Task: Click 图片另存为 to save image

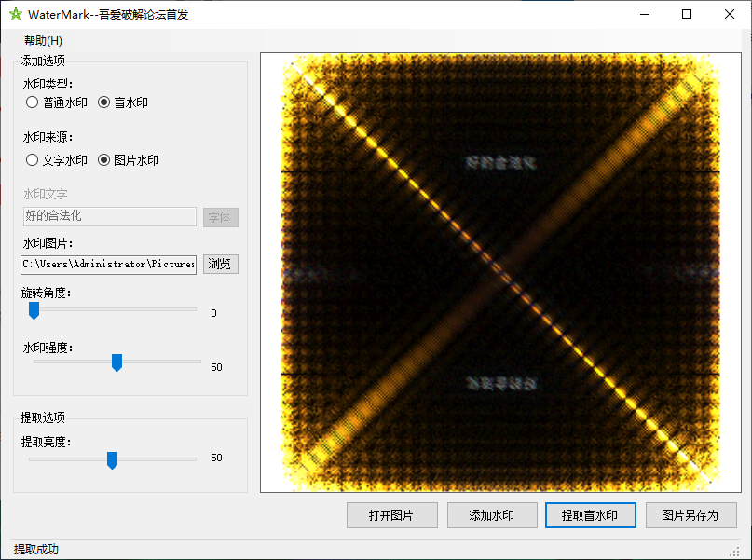Action: (690, 514)
